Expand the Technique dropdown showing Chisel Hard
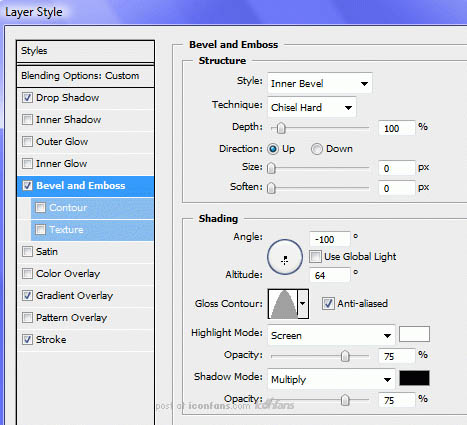 tap(312, 107)
